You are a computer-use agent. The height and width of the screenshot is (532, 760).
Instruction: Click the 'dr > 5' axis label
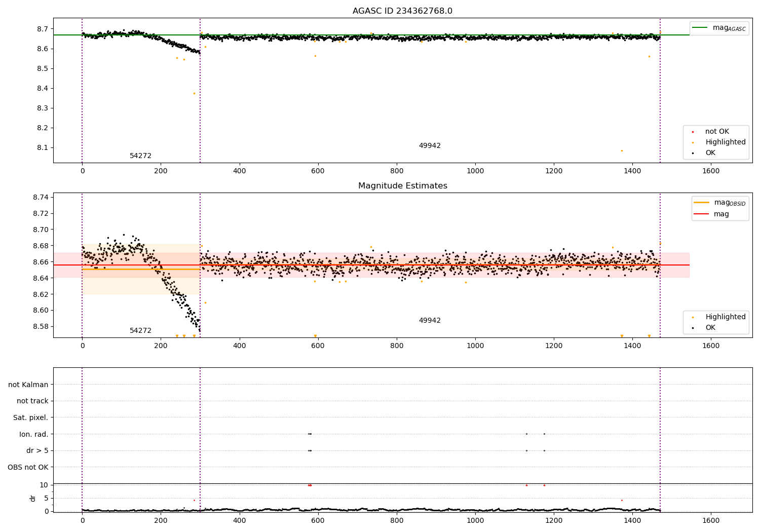tap(37, 451)
